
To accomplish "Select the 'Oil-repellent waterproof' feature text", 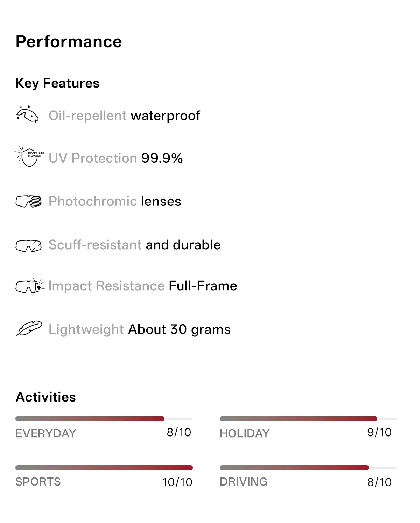I will [124, 116].
